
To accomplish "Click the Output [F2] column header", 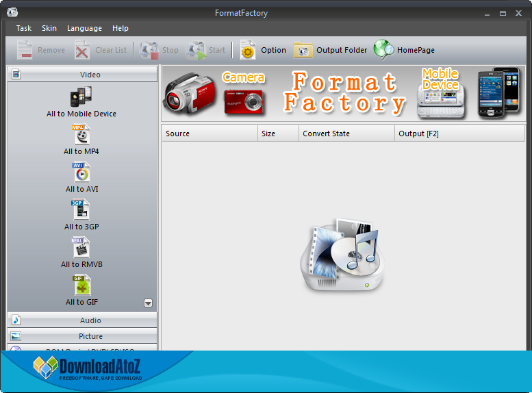I will click(459, 134).
